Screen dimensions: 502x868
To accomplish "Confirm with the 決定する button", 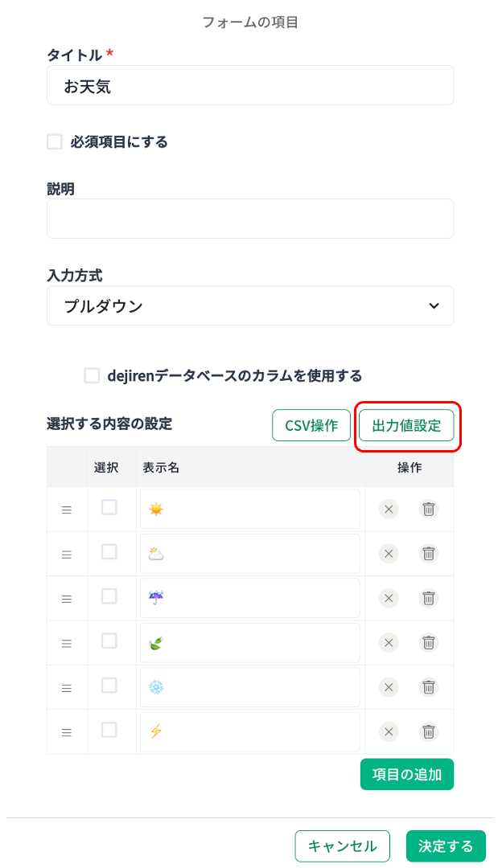I will [446, 845].
